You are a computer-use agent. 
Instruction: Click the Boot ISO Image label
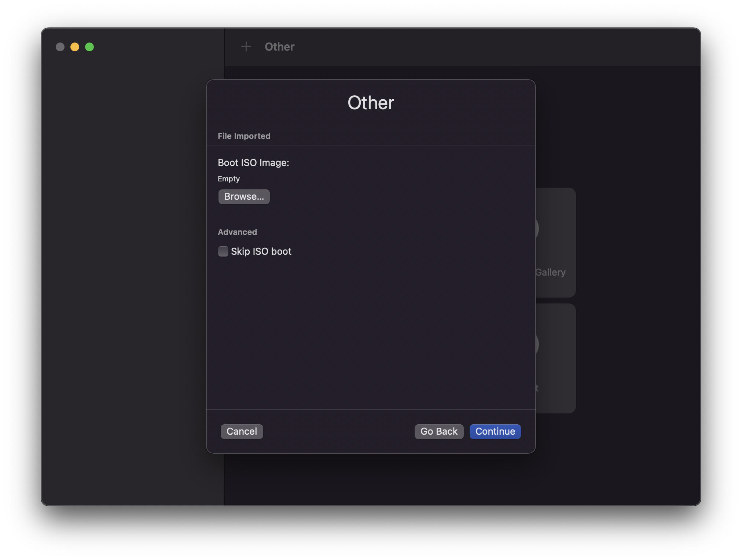point(253,163)
